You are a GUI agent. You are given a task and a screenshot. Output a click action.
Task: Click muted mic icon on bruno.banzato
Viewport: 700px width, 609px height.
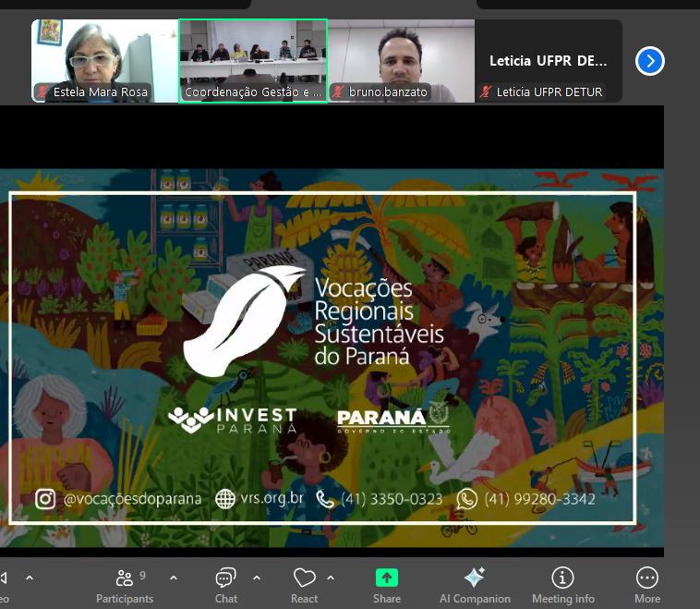[x=338, y=91]
